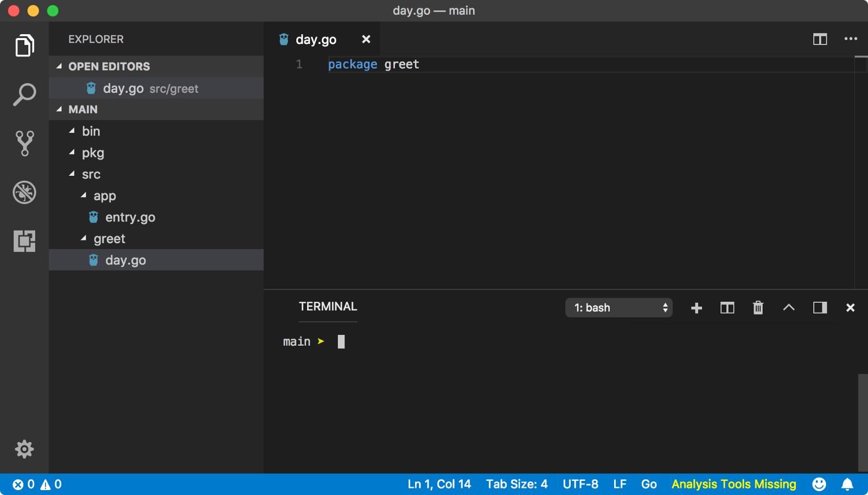Change end-of-line sequence via LF
868x495 pixels.
[620, 484]
